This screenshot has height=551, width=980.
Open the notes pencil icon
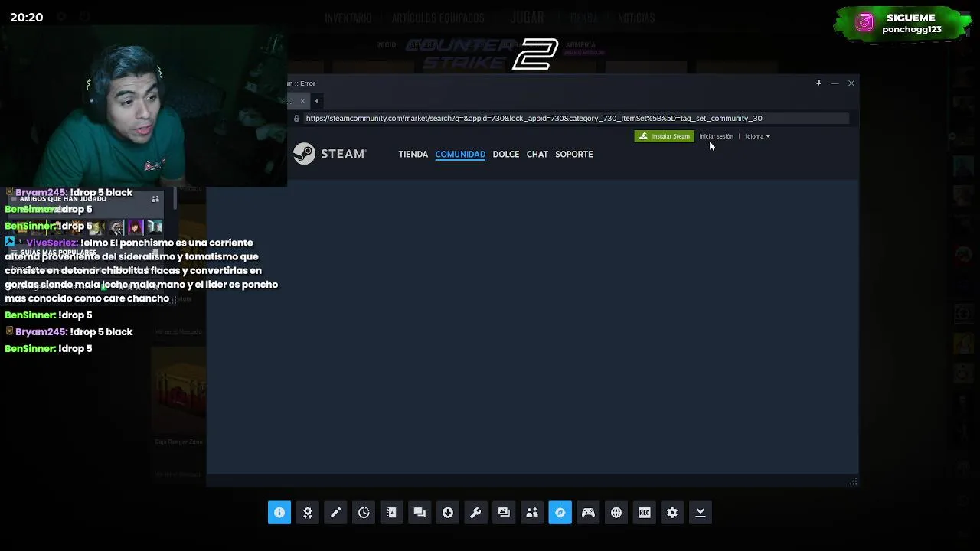coord(335,513)
